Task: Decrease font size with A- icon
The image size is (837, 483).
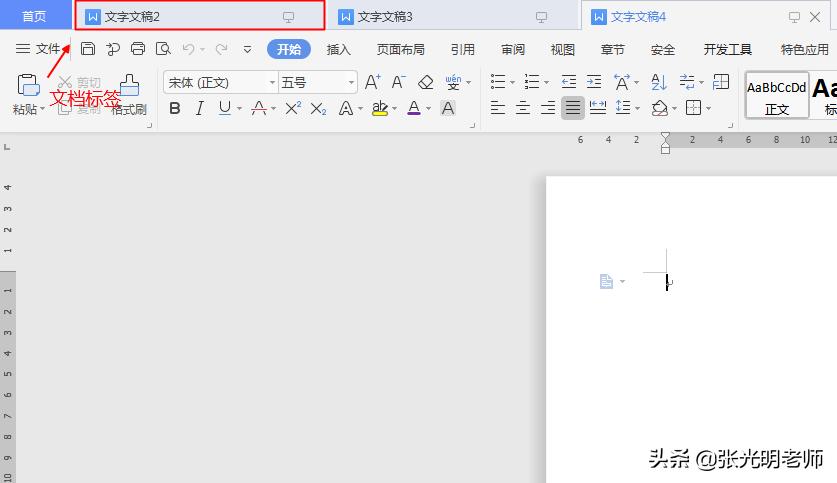Action: pyautogui.click(x=398, y=82)
